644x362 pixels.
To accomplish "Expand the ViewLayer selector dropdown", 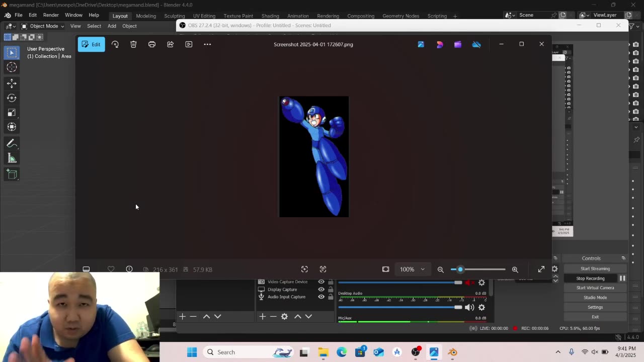I will coord(583,15).
